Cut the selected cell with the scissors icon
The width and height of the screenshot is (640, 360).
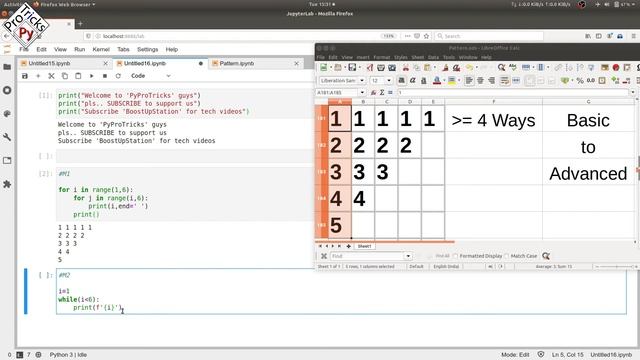coord(51,76)
